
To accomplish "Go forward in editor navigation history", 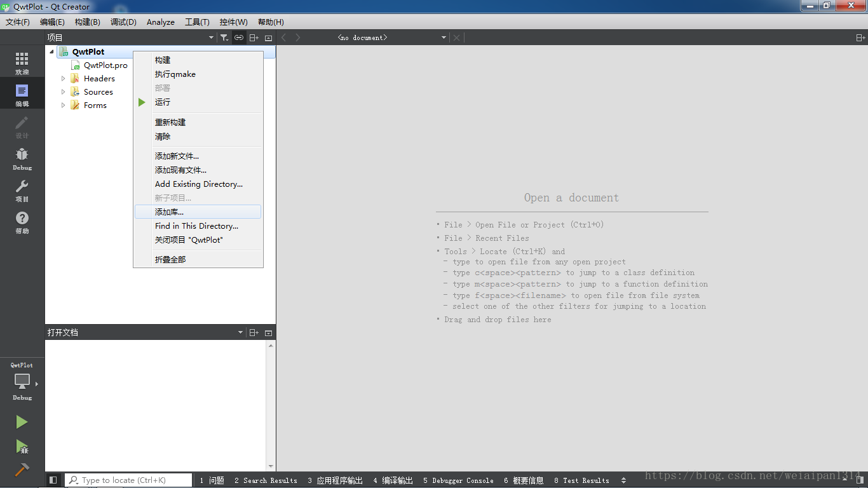I will point(298,37).
